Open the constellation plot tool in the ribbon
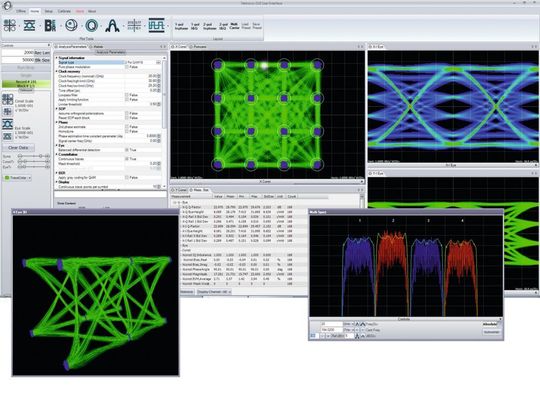 click(x=10, y=25)
